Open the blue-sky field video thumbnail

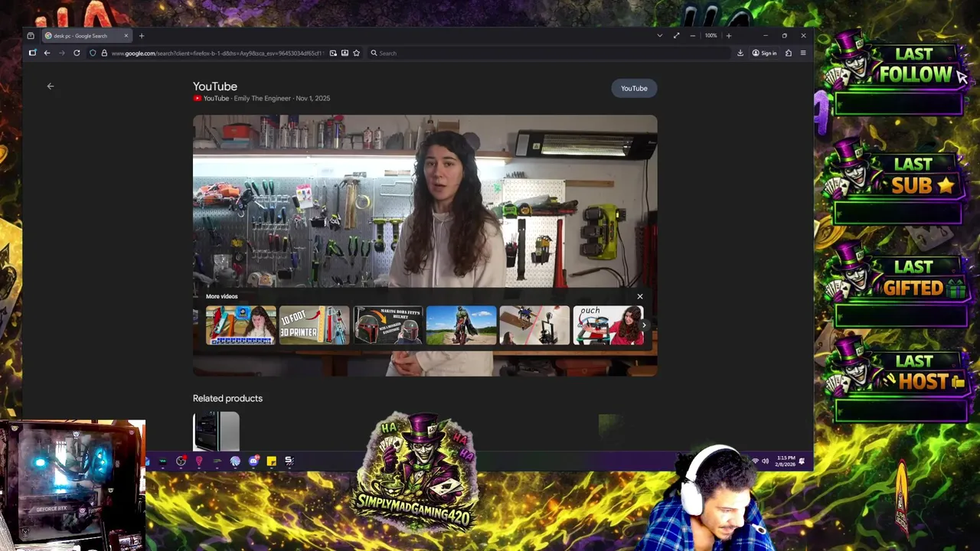click(461, 325)
